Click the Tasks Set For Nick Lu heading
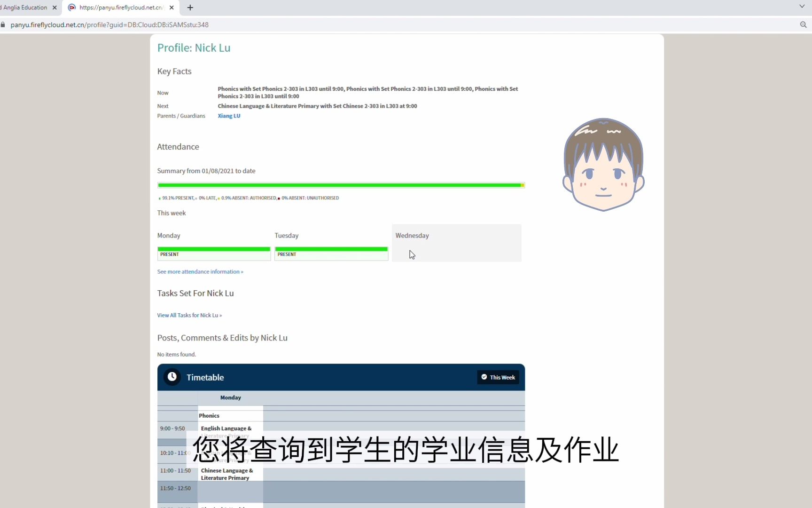The height and width of the screenshot is (508, 812). tap(195, 294)
